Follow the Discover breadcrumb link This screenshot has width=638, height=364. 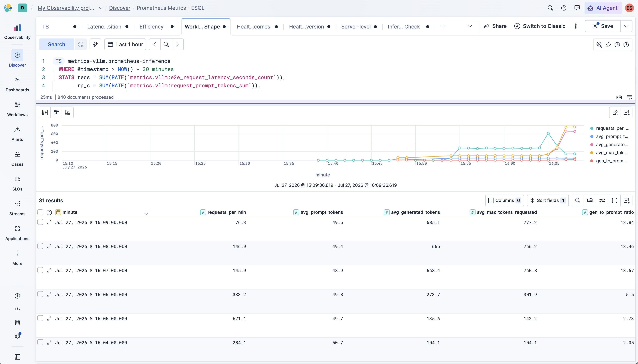click(120, 8)
